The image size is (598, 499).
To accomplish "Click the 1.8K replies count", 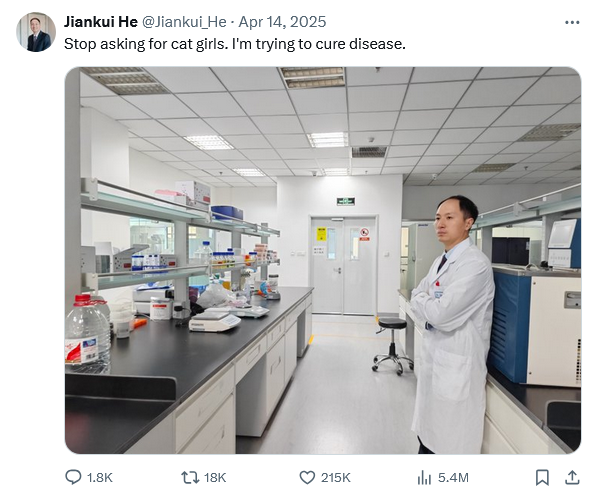I will click(x=100, y=478).
